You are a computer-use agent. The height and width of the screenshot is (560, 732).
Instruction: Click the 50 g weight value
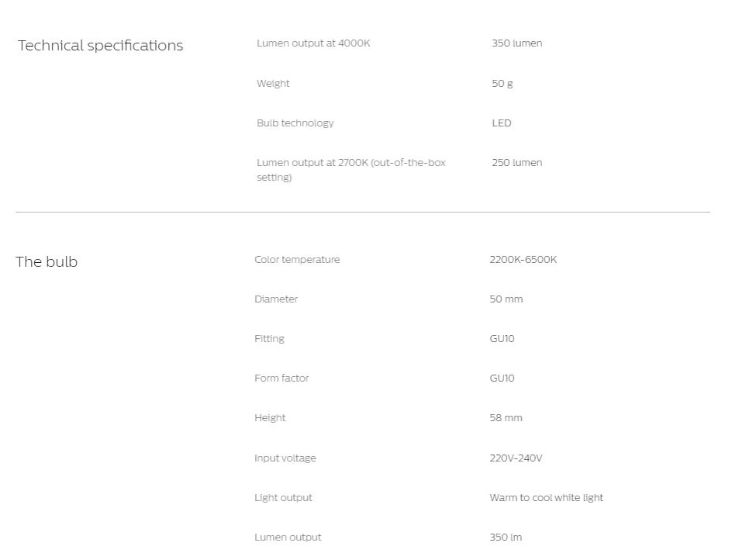point(502,84)
